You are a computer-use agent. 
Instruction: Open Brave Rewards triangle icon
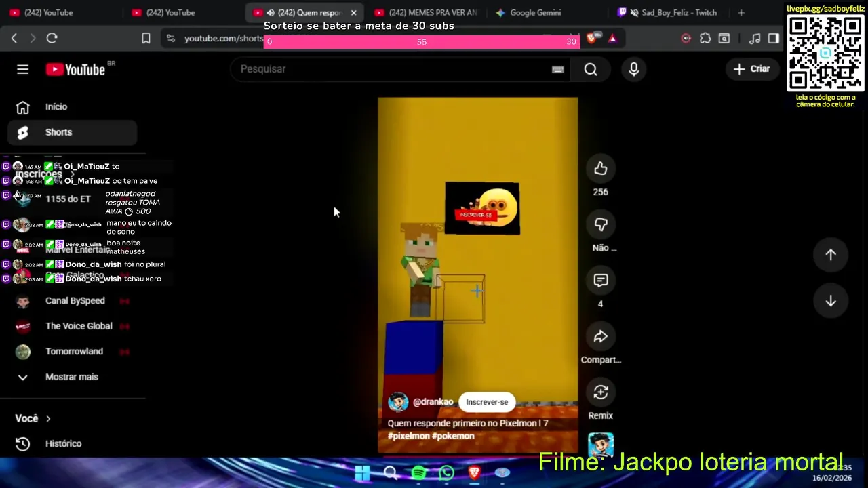coord(612,39)
